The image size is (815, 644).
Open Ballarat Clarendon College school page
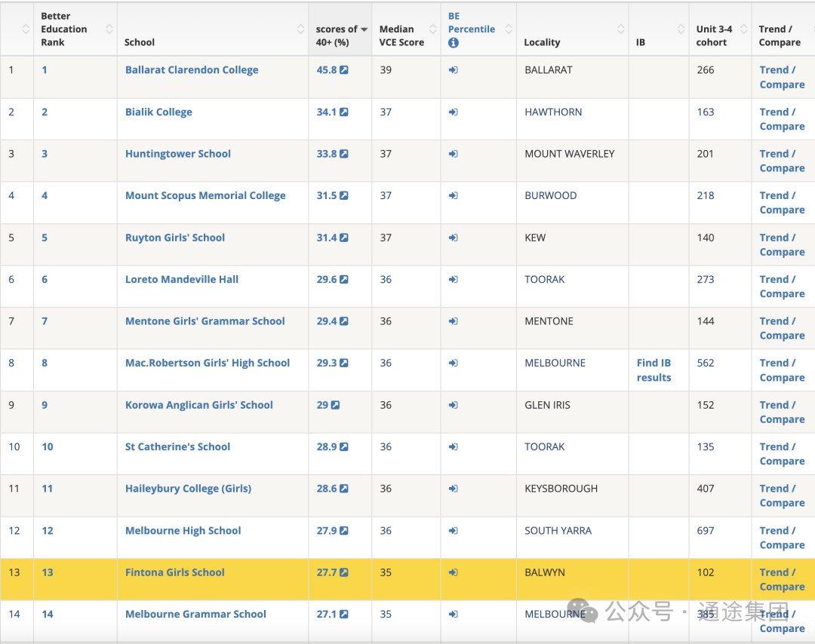192,70
